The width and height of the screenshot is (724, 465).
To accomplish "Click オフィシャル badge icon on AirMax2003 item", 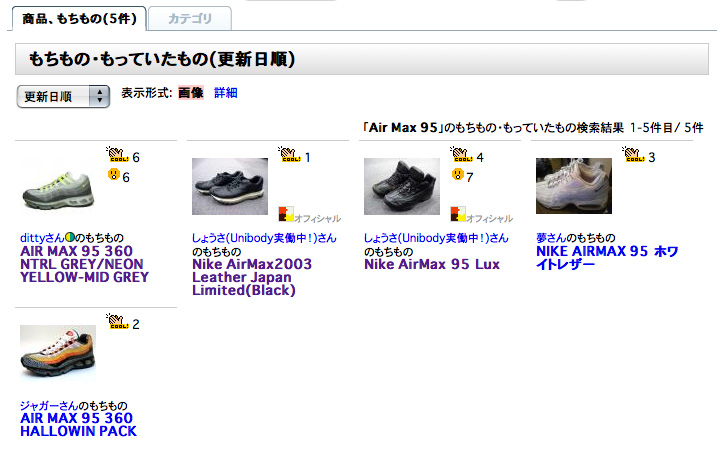I will [286, 214].
